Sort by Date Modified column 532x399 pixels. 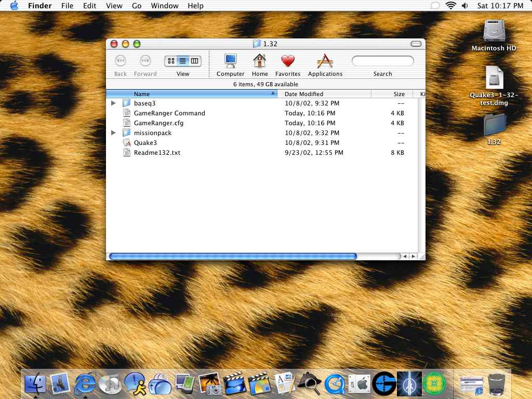[324, 94]
